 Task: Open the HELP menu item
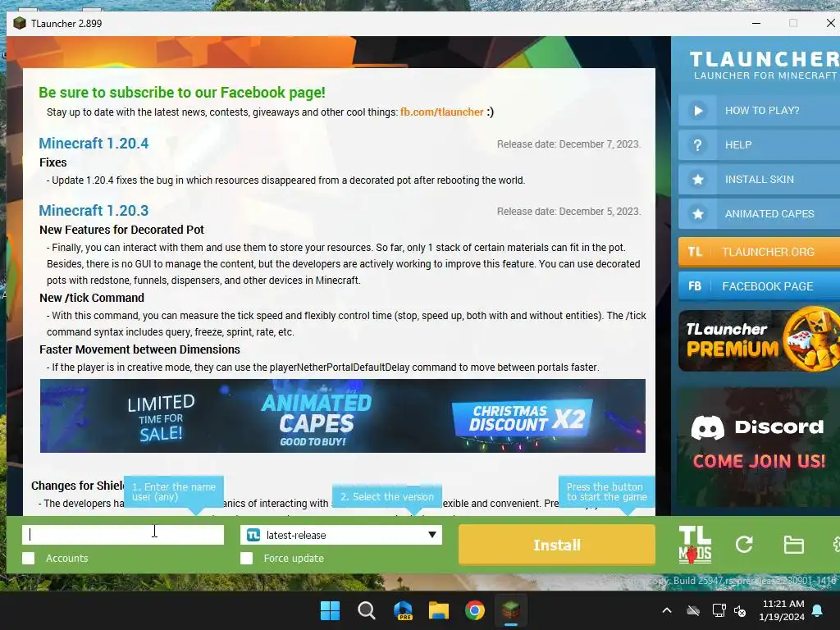click(759, 145)
